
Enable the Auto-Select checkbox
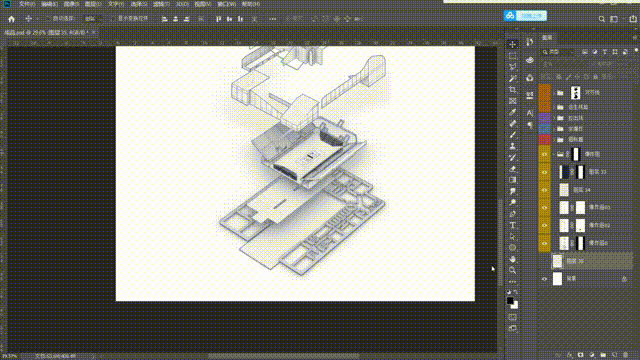(49, 19)
